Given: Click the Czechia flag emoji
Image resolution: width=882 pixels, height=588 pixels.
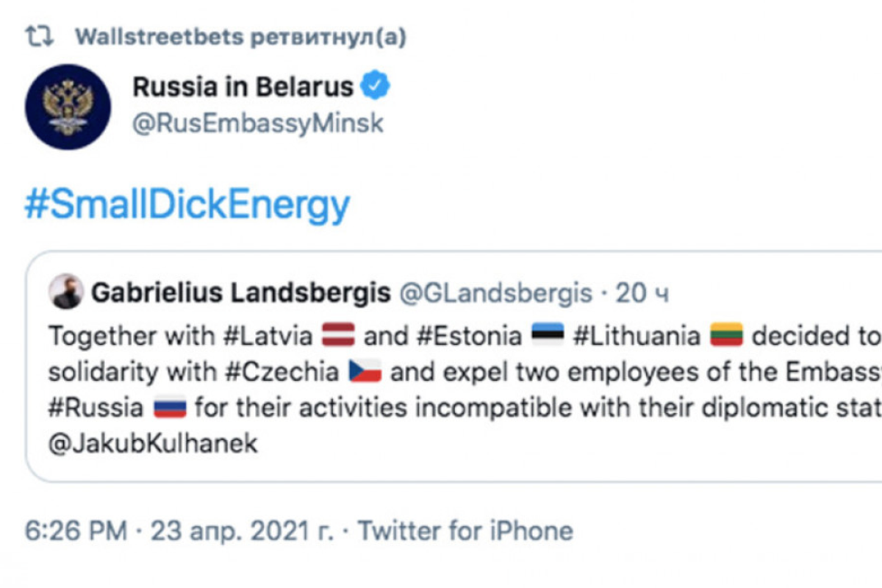Looking at the screenshot, I should coord(365,372).
